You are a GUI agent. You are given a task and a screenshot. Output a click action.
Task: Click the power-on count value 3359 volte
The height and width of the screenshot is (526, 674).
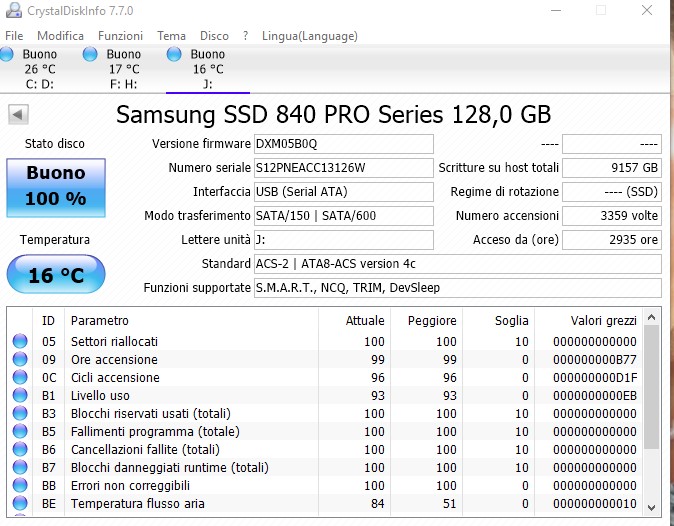tap(612, 216)
